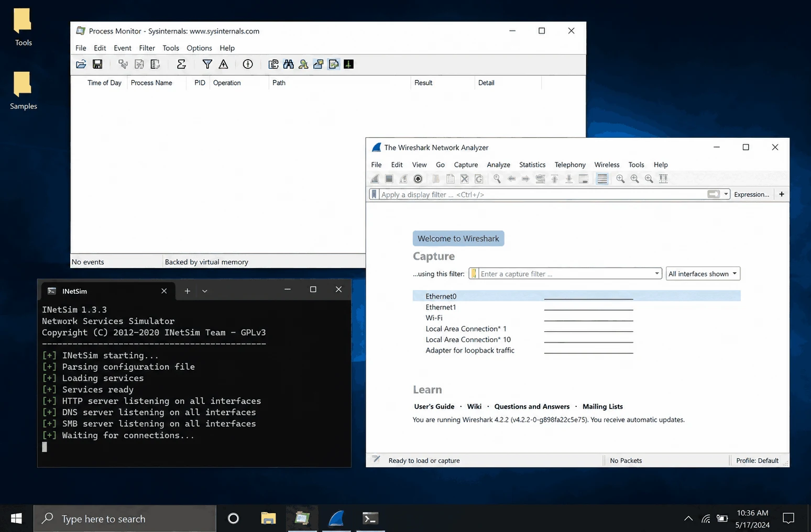Toggle the grayed autoscroll icon in Process Monitor
The height and width of the screenshot is (532, 811).
[139, 64]
